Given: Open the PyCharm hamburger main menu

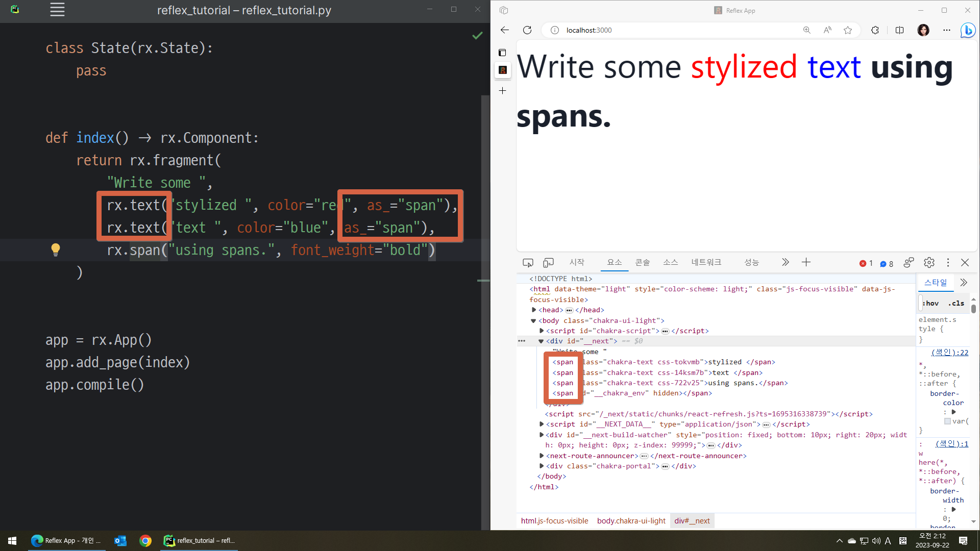Looking at the screenshot, I should pyautogui.click(x=57, y=10).
